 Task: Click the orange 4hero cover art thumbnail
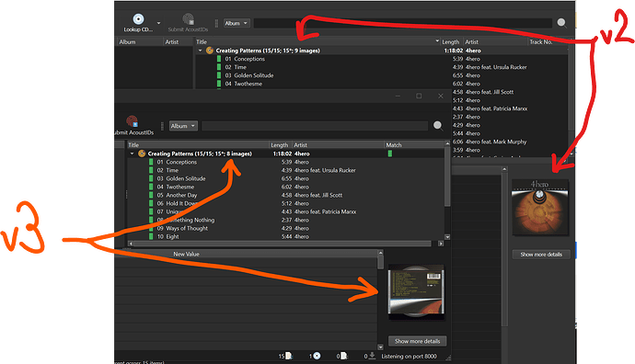tap(540, 208)
